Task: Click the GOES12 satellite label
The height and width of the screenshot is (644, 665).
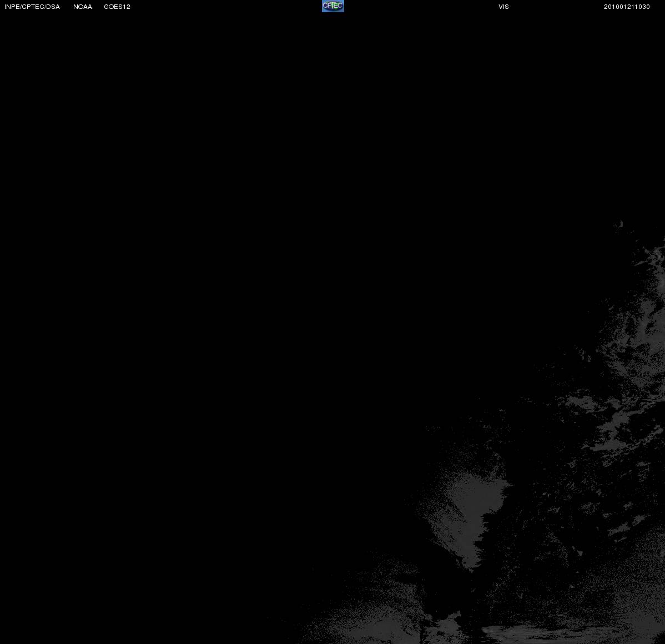Action: coord(117,7)
